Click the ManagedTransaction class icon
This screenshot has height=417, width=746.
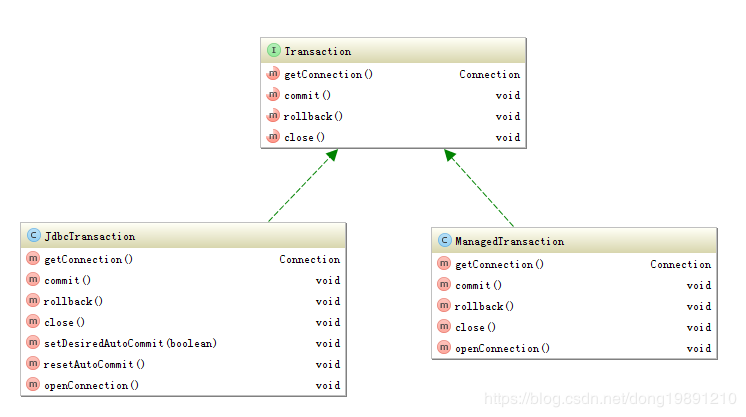[444, 241]
